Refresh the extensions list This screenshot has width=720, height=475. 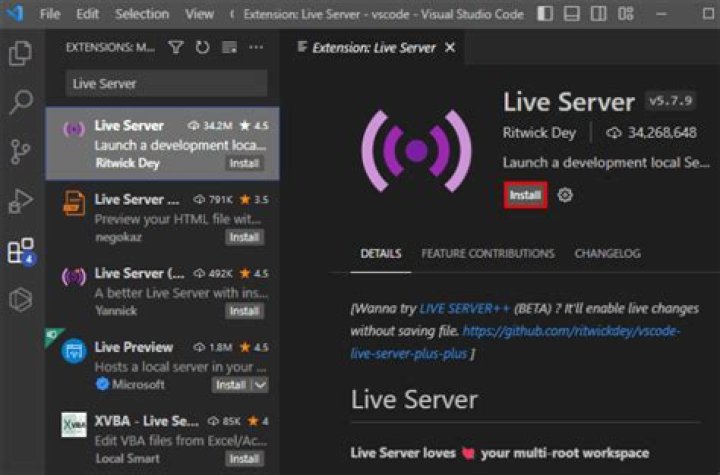202,47
